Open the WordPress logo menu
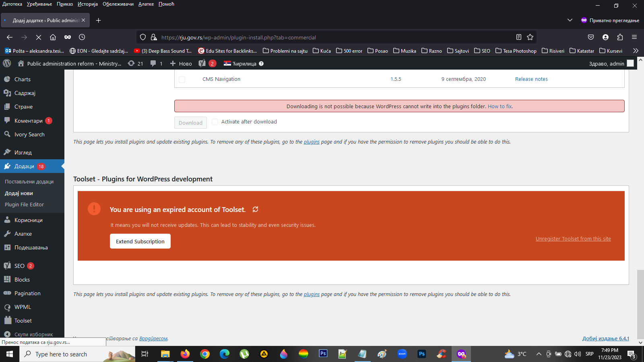This screenshot has height=362, width=644. click(x=7, y=64)
